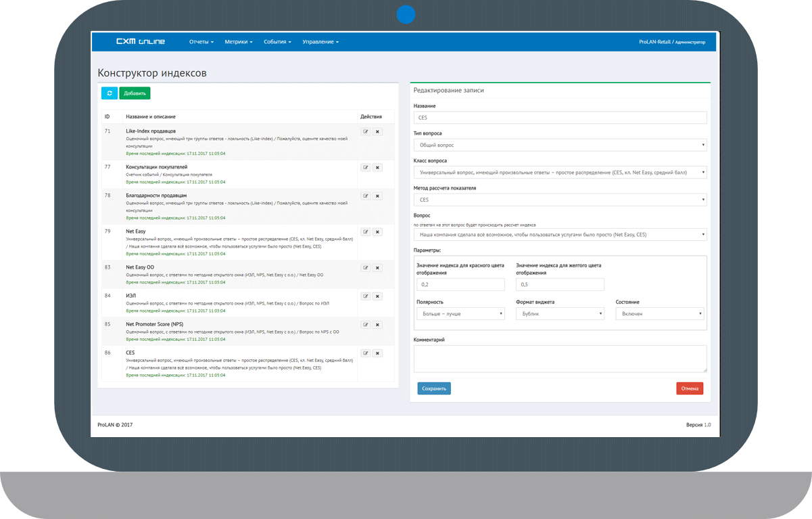Edit the Net Easy ОО row
The image size is (812, 519).
click(366, 268)
